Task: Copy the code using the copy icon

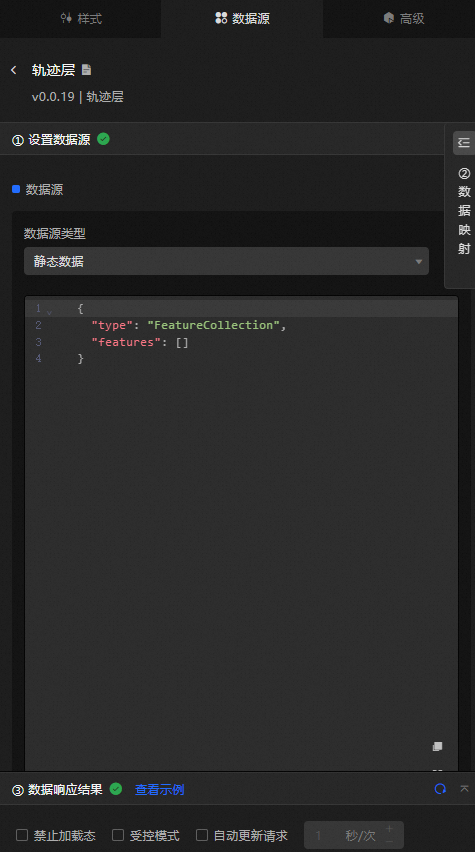Action: 437,747
